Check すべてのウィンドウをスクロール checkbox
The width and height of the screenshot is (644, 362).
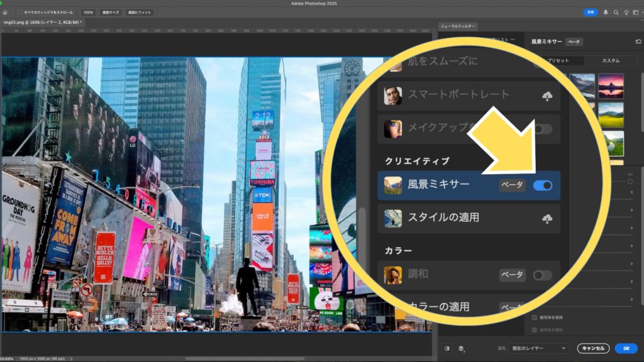[19, 12]
